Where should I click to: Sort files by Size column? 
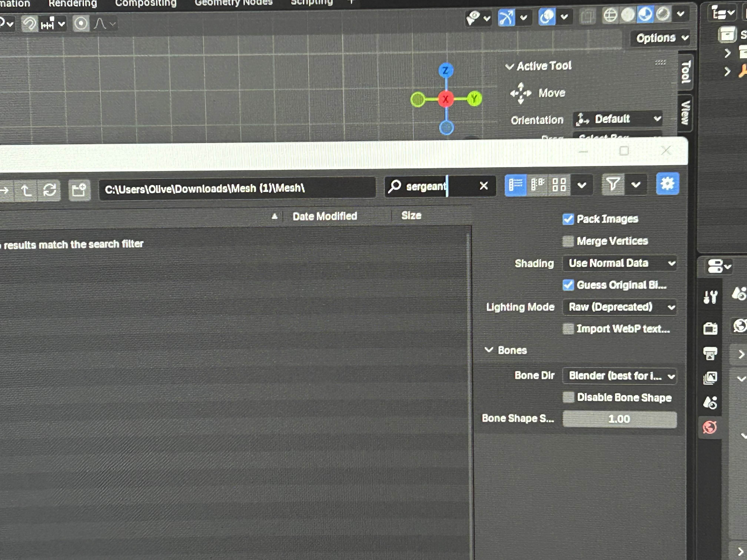click(x=411, y=215)
